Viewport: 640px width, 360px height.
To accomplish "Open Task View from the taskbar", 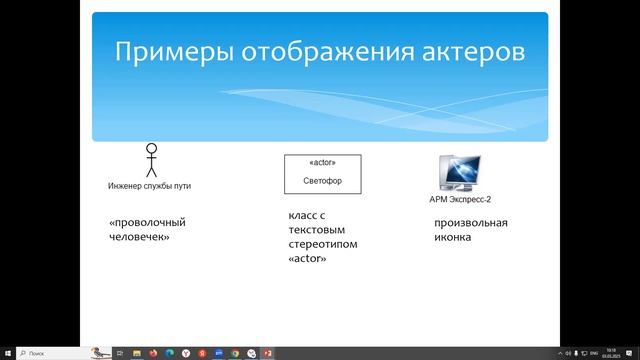I will click(120, 353).
